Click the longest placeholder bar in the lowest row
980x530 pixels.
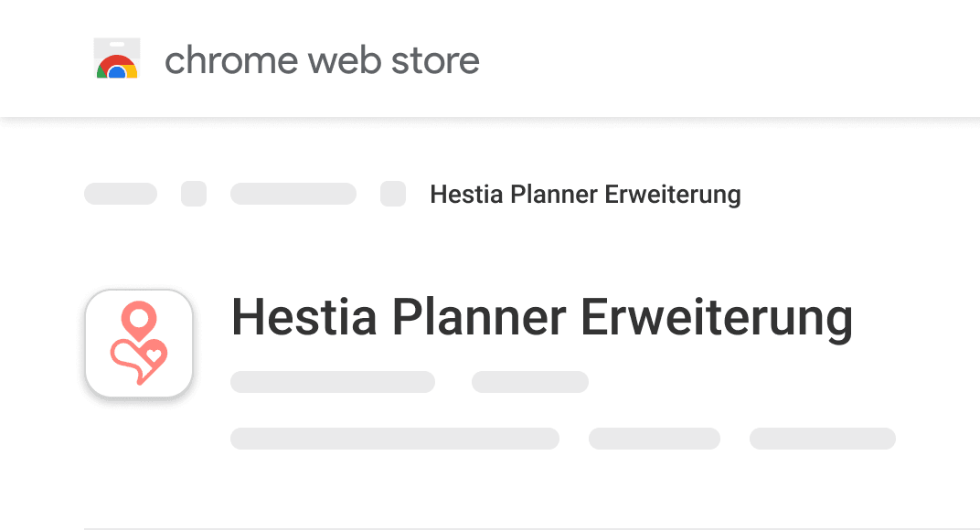[395, 439]
